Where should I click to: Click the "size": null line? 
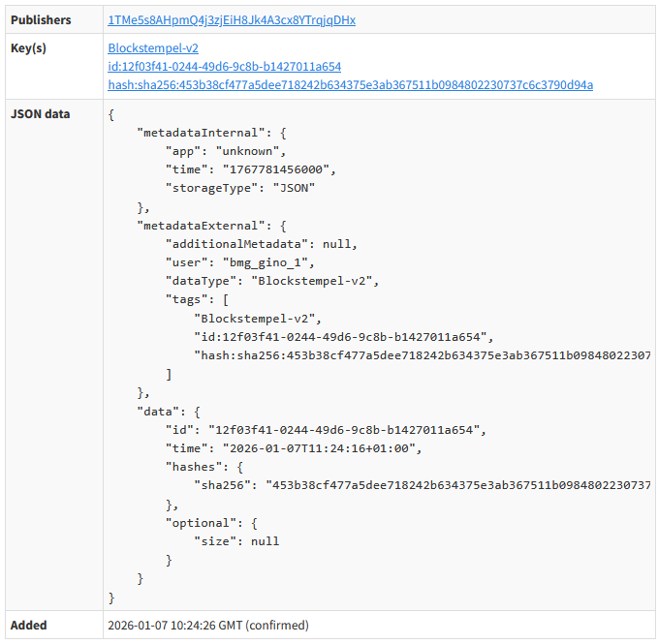[x=236, y=541]
